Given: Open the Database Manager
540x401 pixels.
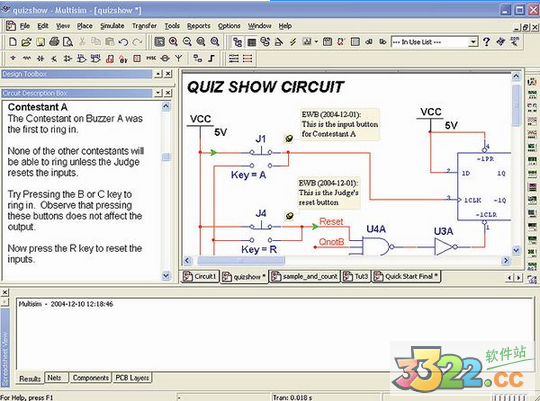Looking at the screenshot, I should (x=265, y=42).
